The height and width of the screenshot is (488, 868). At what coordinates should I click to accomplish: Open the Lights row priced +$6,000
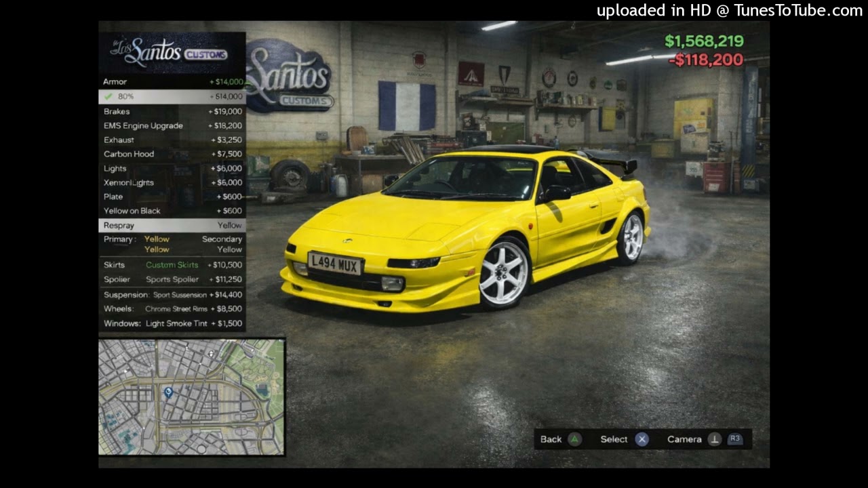[172, 169]
